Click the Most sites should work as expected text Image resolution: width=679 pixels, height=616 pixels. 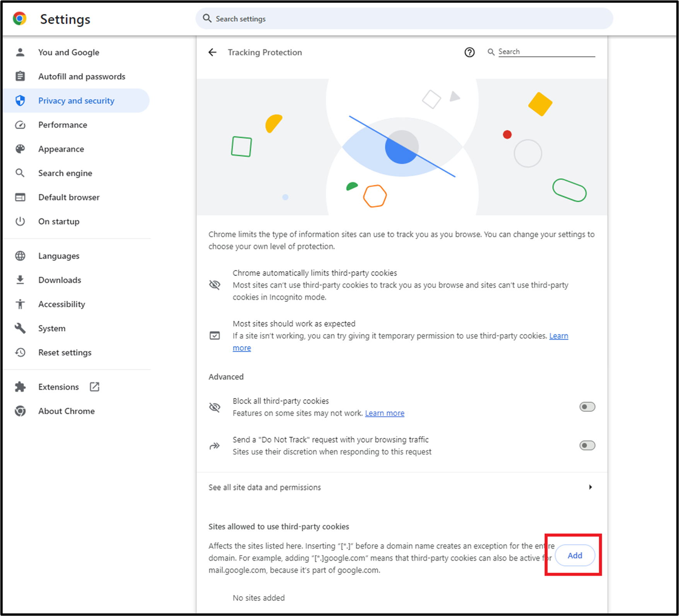[294, 323]
